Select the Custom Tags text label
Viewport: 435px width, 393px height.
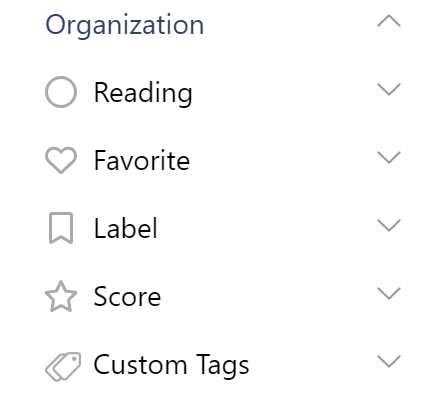(171, 366)
